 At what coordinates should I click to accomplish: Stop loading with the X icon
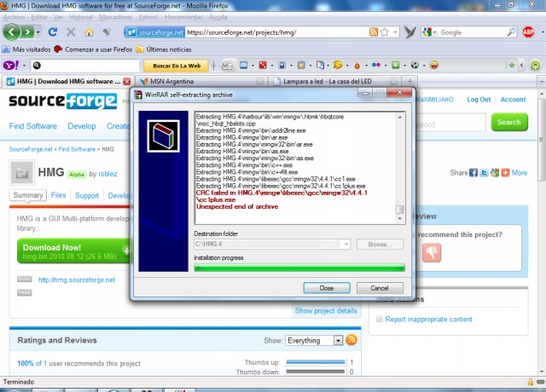71,32
